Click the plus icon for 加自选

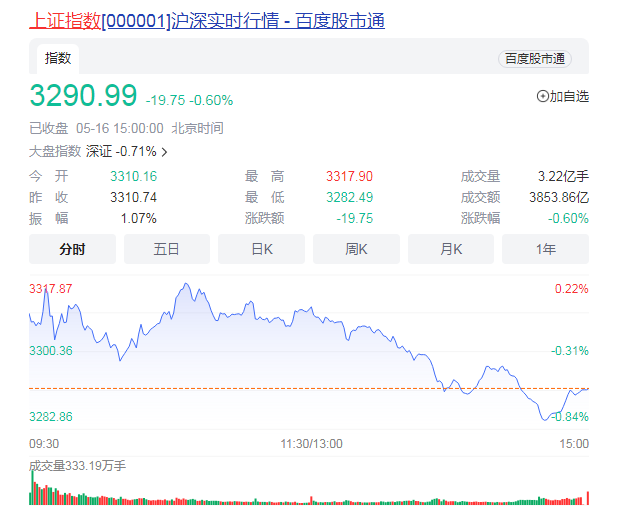543,97
